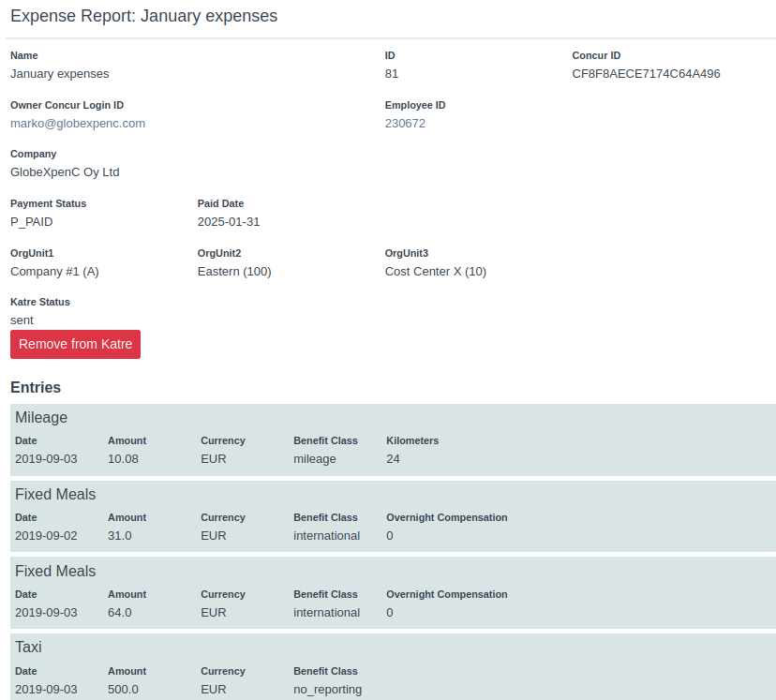This screenshot has width=776, height=700.
Task: Open the Employee ID 230672 link
Action: [405, 123]
